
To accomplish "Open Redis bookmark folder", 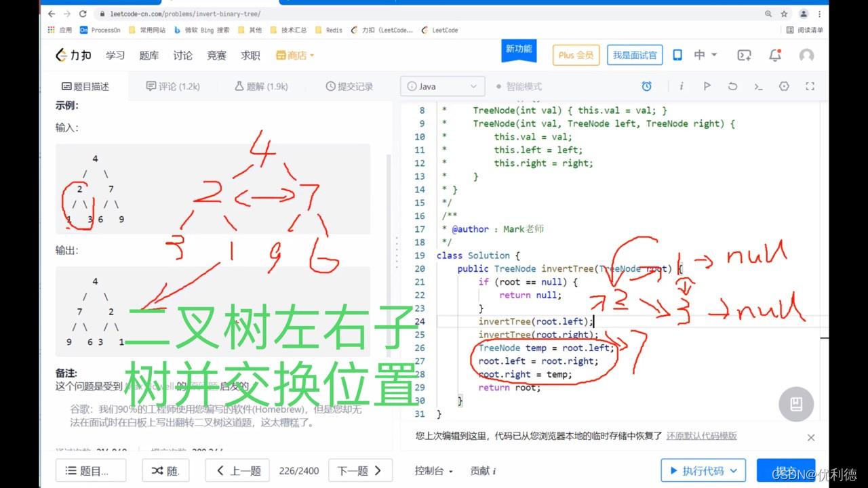I will coord(329,30).
